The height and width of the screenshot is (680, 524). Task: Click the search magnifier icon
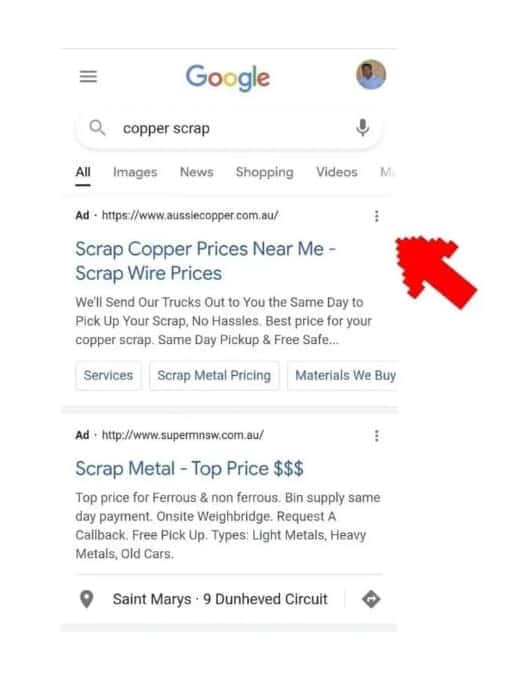click(97, 128)
